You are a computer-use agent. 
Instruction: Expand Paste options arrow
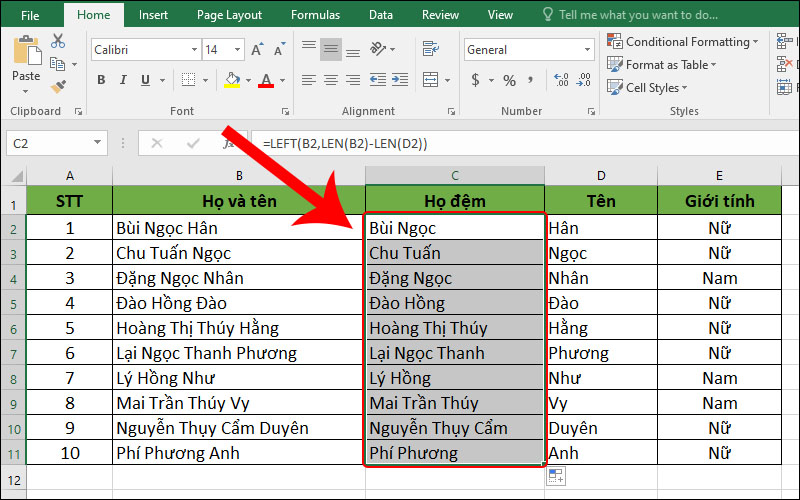(26, 91)
